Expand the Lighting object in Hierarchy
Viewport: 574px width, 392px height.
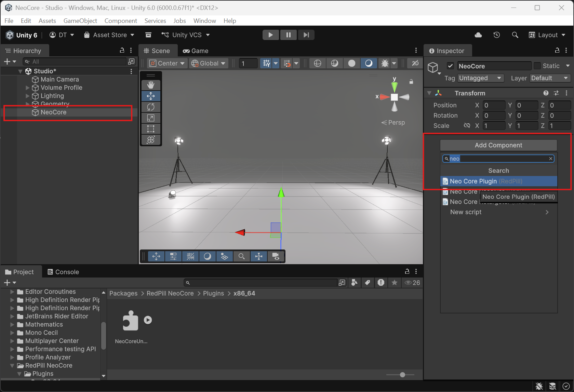click(x=28, y=96)
